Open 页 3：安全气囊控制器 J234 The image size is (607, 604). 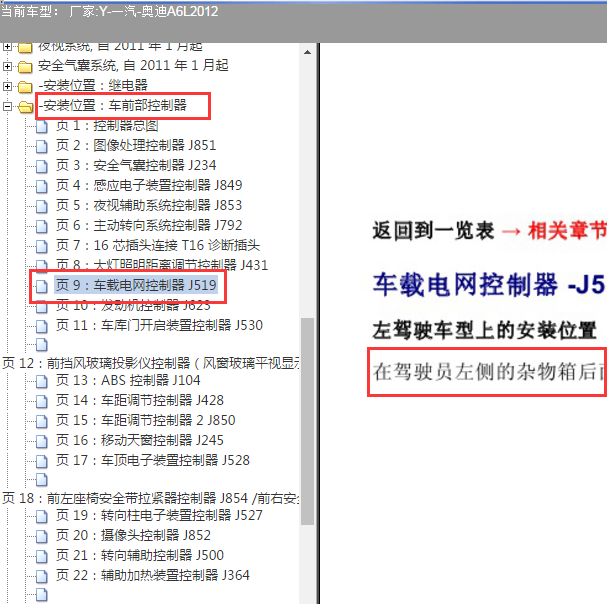[135, 165]
